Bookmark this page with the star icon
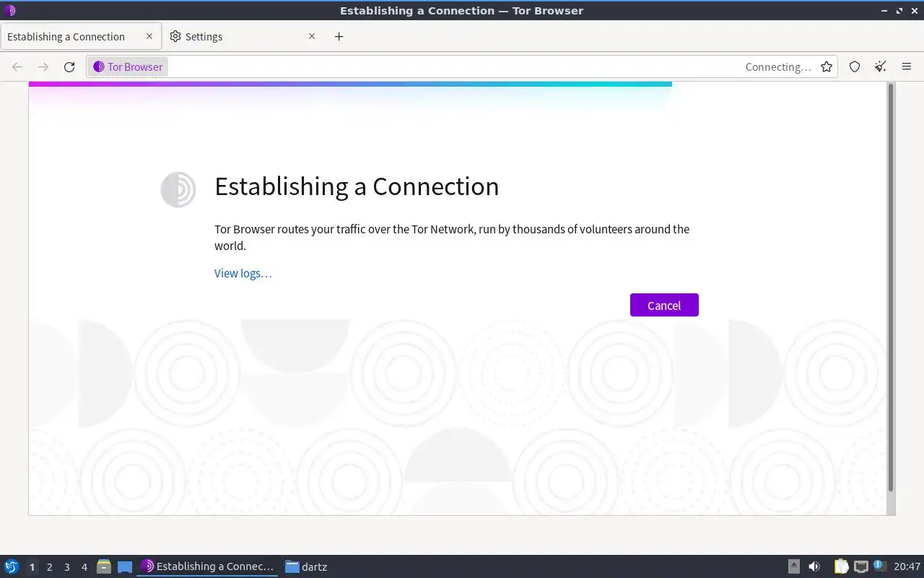 [x=827, y=66]
